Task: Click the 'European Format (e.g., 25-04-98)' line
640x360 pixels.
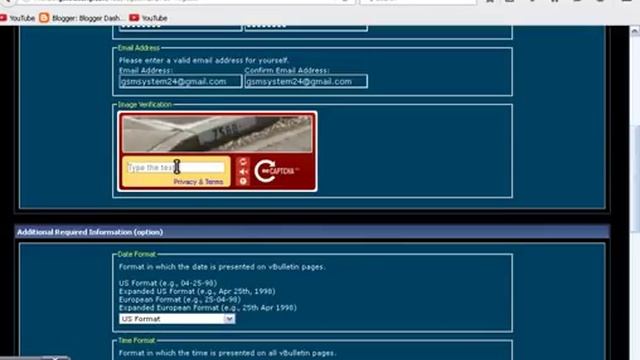Action: coord(180,299)
